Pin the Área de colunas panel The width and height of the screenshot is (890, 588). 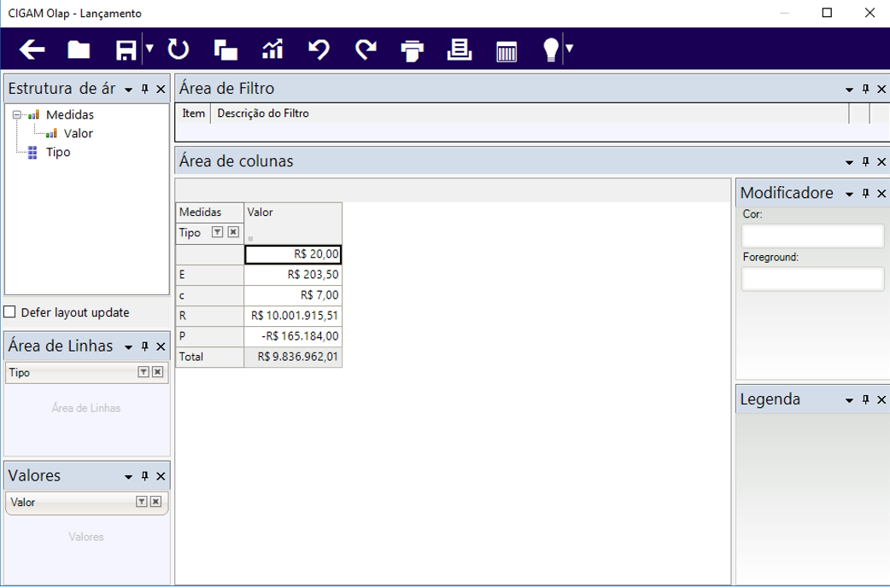[x=865, y=161]
